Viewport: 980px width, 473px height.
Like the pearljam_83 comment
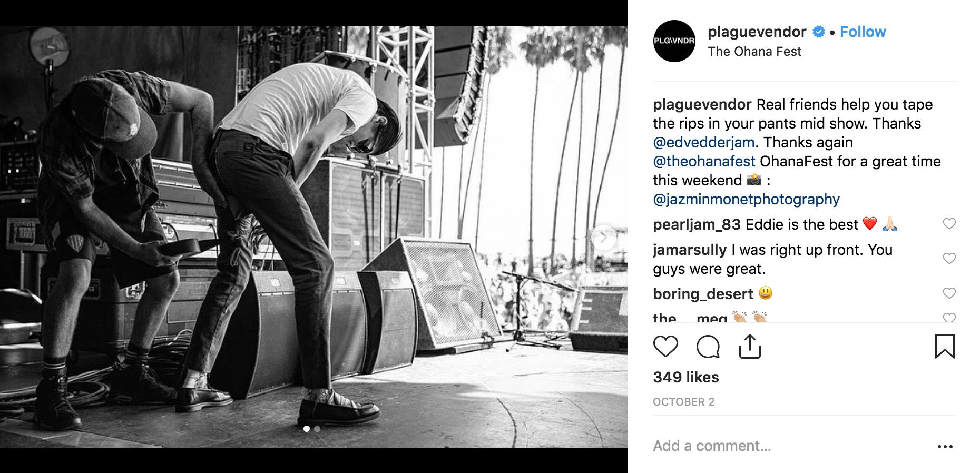click(949, 224)
